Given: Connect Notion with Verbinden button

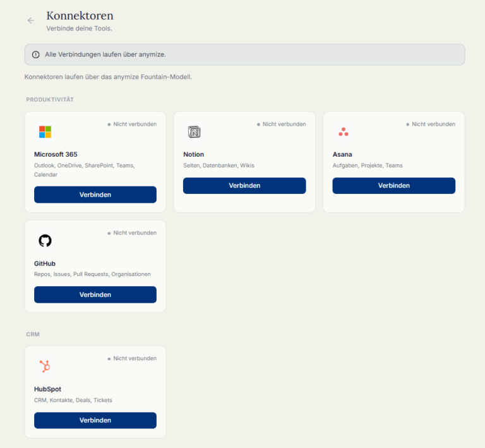Looking at the screenshot, I should tap(244, 186).
